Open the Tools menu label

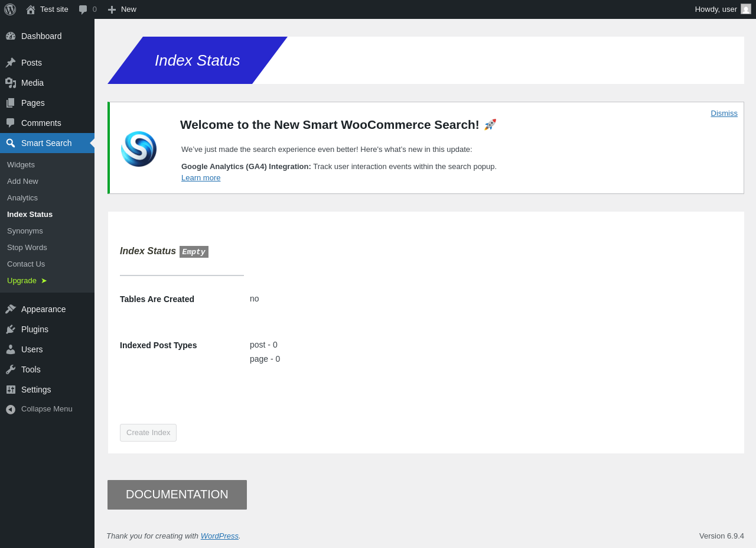coord(31,369)
